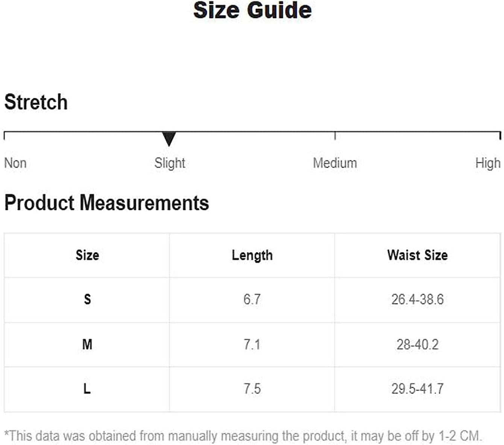Click the Medium stretch label
The height and width of the screenshot is (445, 504).
coord(335,163)
